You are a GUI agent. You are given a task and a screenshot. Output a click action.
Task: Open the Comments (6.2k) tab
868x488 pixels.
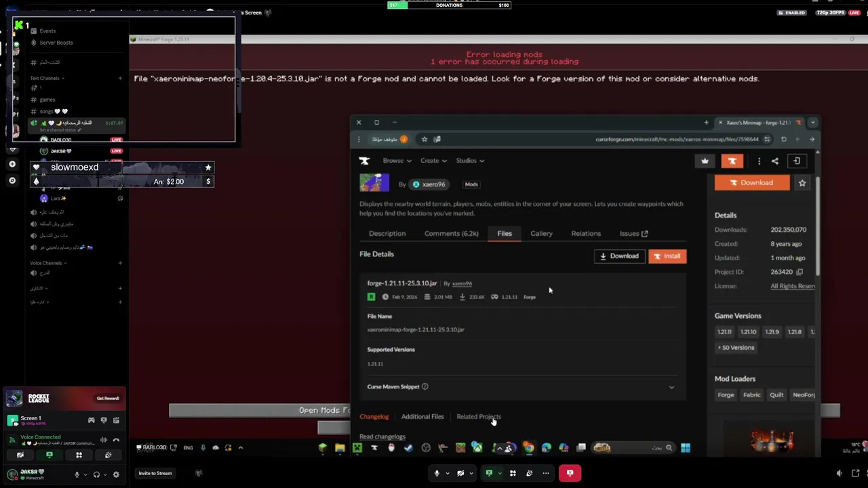pos(451,233)
